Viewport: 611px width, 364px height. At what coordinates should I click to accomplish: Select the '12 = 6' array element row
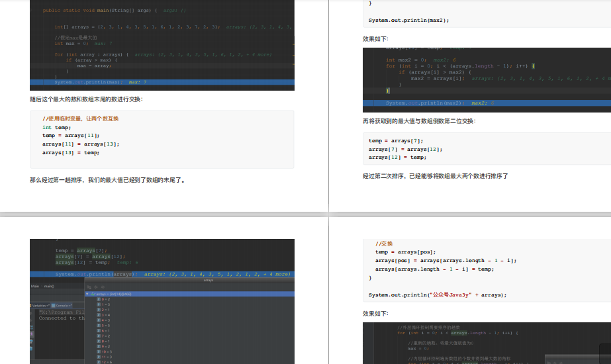(105, 362)
